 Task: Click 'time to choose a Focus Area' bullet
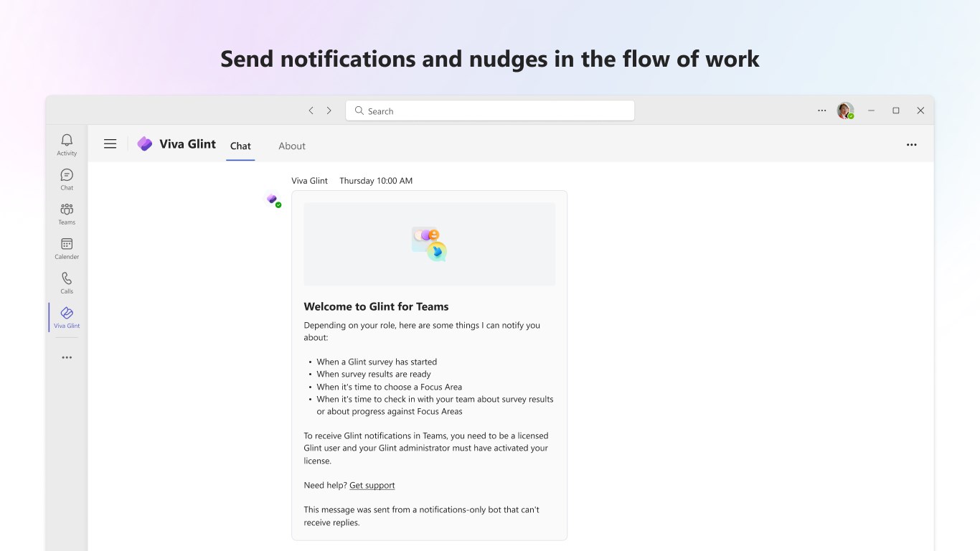point(389,387)
